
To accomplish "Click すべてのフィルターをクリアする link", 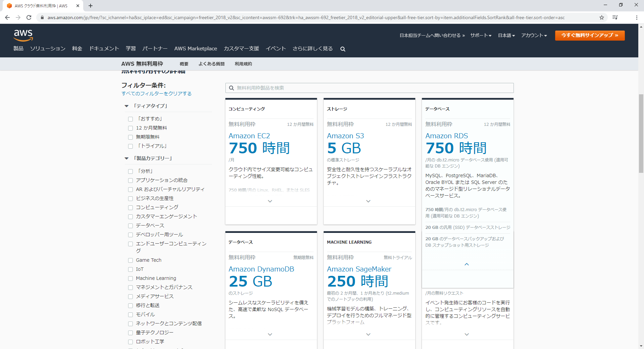I will (x=156, y=94).
